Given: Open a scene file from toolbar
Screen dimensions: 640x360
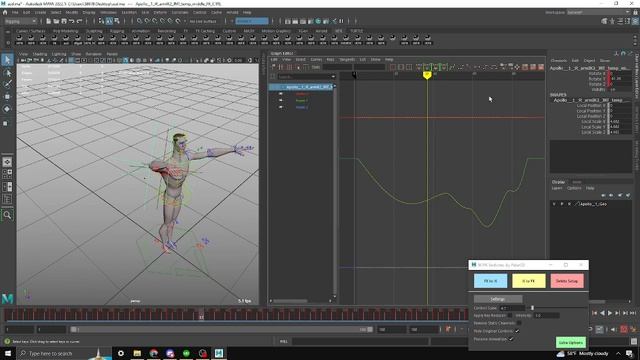Looking at the screenshot, I should [x=56, y=21].
